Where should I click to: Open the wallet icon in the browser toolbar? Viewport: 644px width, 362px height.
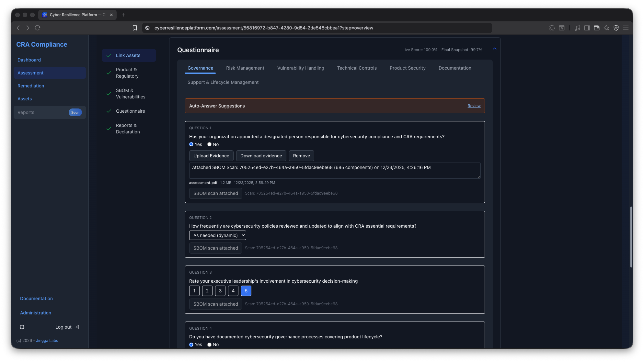point(596,28)
